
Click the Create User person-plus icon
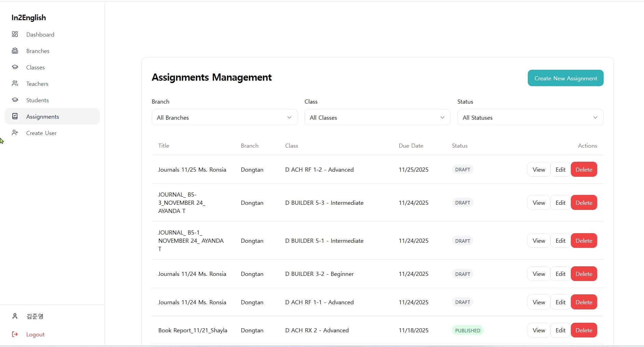click(x=15, y=133)
